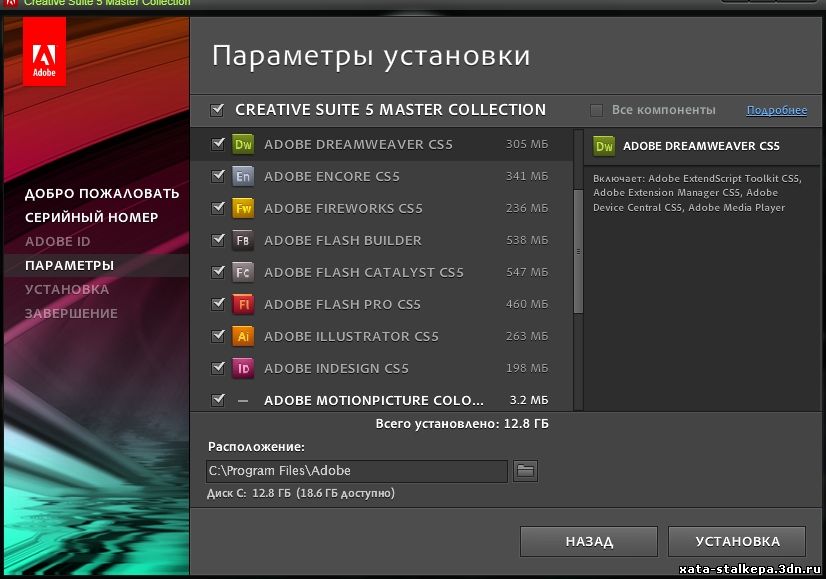Click the Flash Catalyst Fc icon

(243, 272)
